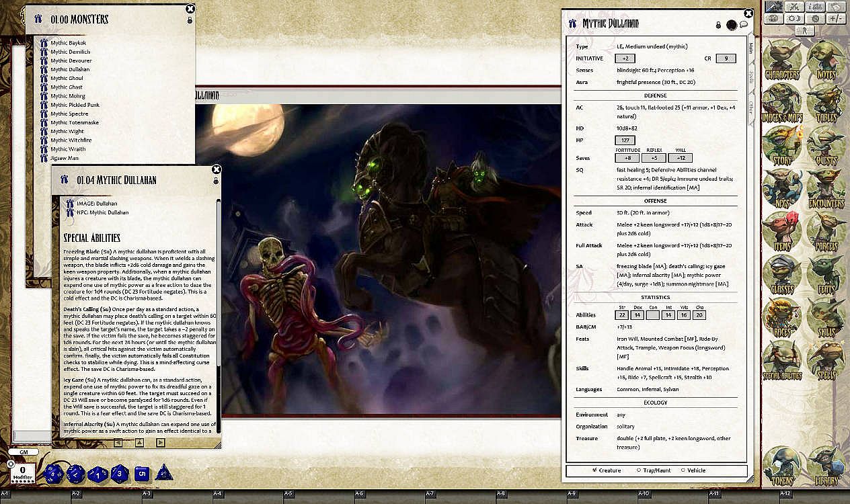The width and height of the screenshot is (850, 504).
Task: Open the Mythic Demilich link
Action: pos(71,52)
